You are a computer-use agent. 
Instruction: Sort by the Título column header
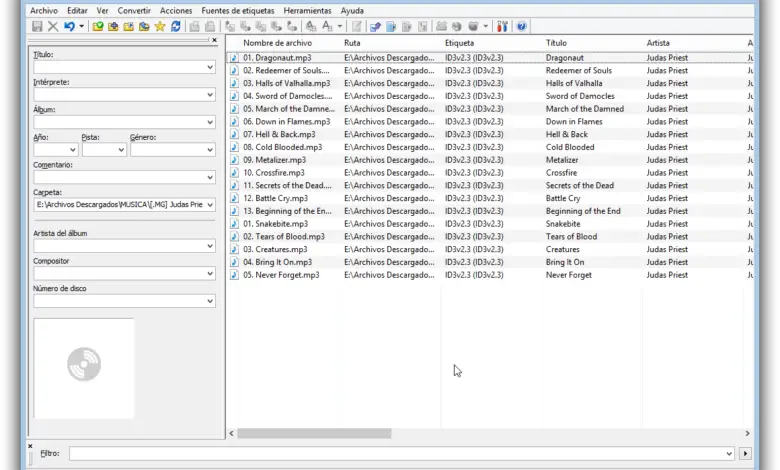556,43
